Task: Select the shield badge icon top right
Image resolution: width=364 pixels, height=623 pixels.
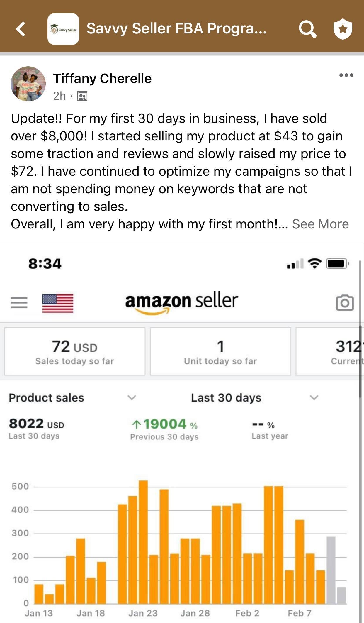Action: click(343, 29)
